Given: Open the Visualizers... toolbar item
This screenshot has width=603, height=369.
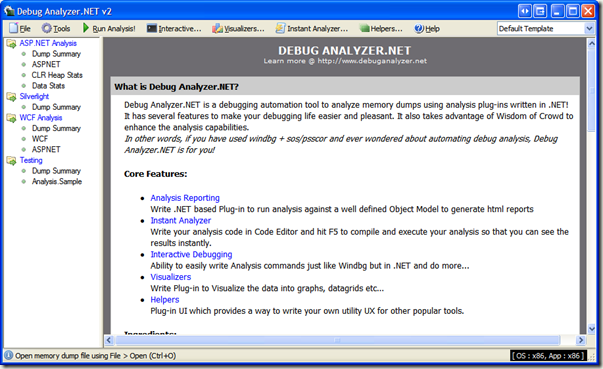Looking at the screenshot, I should coord(239,28).
